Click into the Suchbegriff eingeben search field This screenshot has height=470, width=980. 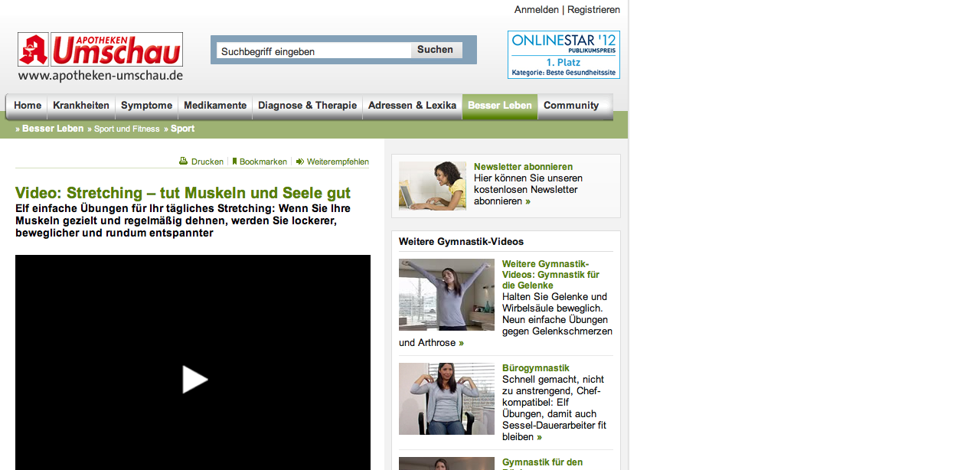click(314, 51)
